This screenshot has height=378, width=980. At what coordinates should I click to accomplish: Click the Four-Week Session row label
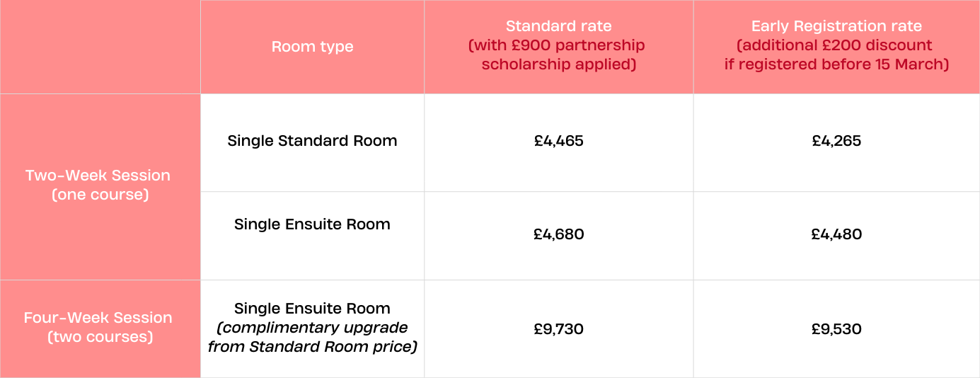98,318
